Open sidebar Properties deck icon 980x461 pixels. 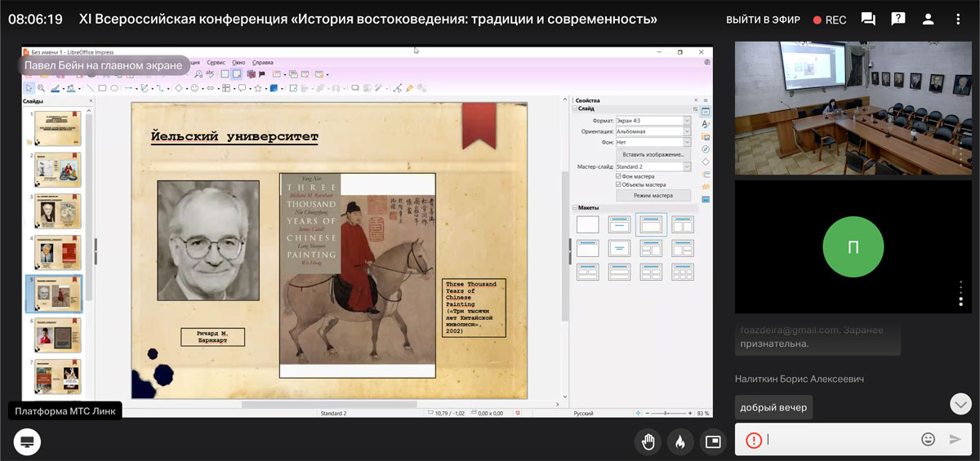(x=706, y=112)
